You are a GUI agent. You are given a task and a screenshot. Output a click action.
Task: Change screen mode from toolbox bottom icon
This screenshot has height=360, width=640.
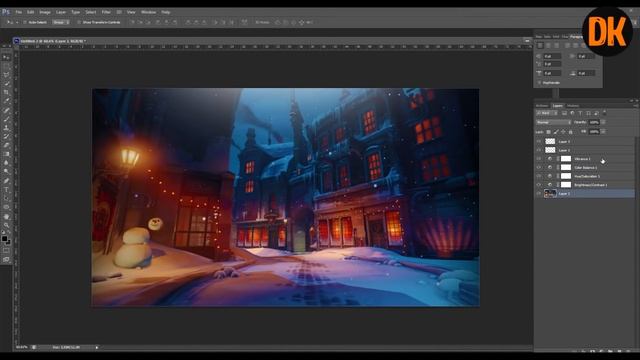coord(6,259)
